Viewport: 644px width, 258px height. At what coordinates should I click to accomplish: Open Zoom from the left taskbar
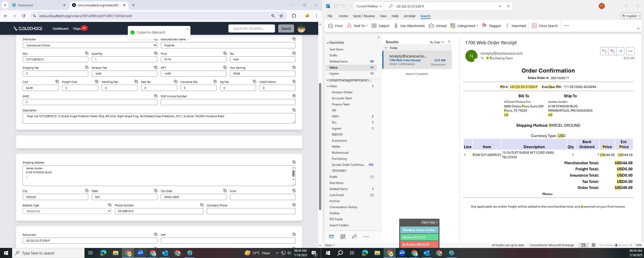pyautogui.click(x=140, y=253)
